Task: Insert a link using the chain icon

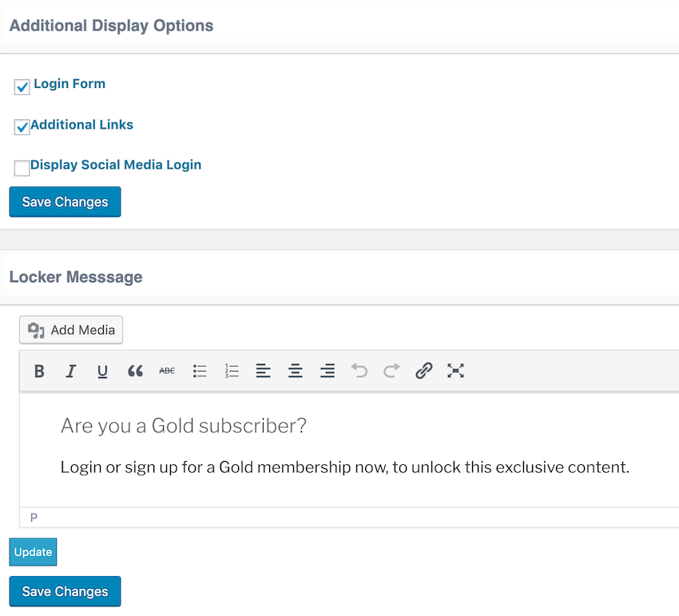Action: tap(424, 372)
